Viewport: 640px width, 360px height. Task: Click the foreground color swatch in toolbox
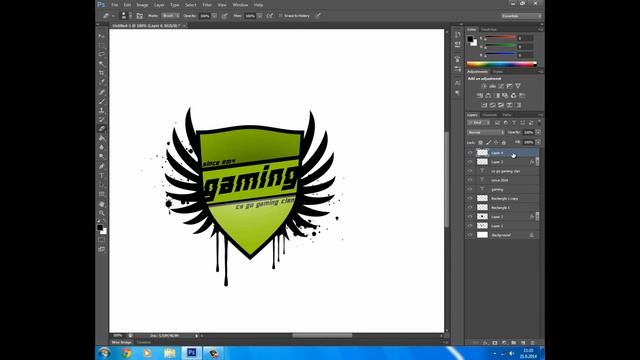pos(100,228)
